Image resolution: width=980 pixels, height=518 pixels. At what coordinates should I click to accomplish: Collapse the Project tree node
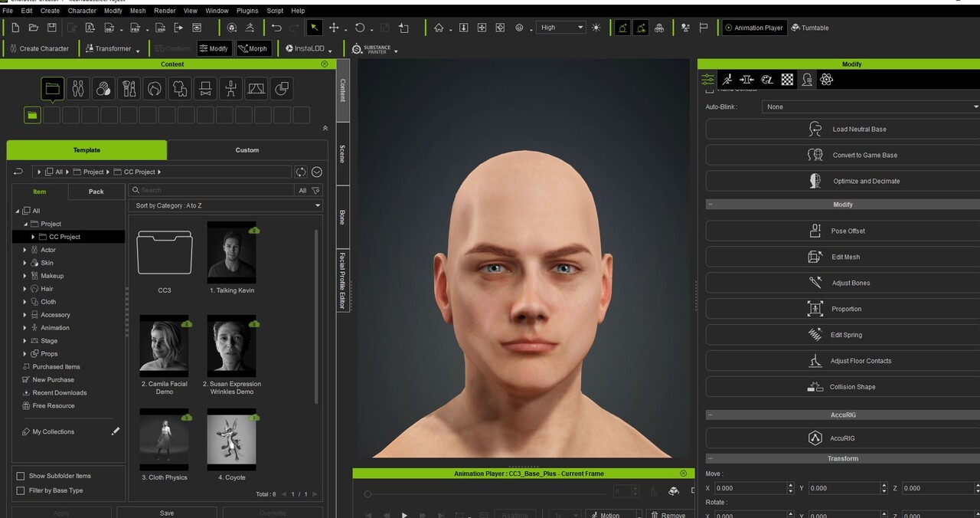point(25,224)
